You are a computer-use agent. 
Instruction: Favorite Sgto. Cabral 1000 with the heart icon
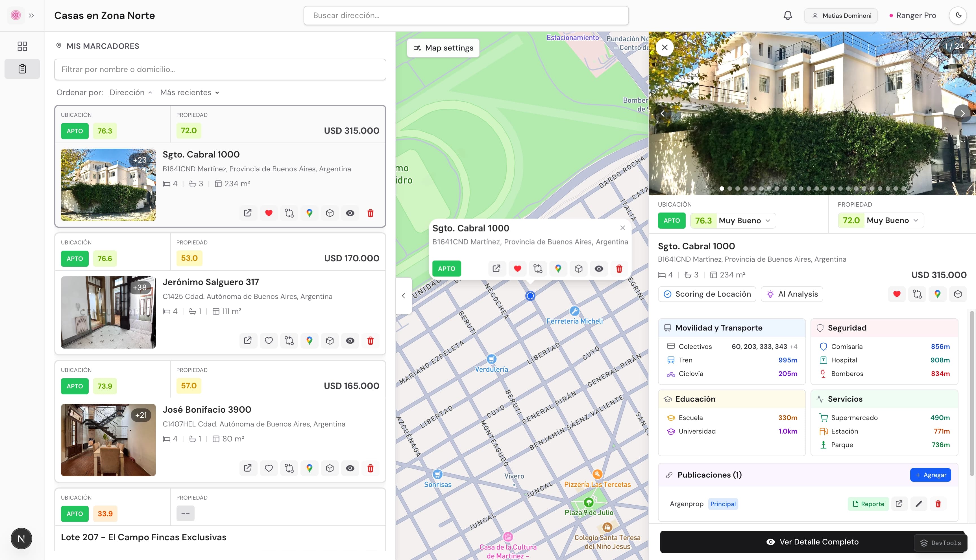point(269,213)
